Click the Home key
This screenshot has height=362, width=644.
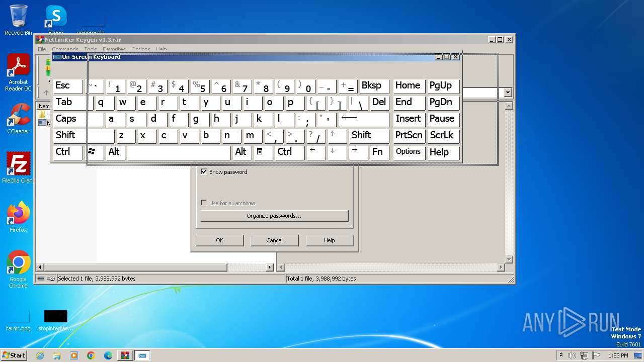(409, 86)
